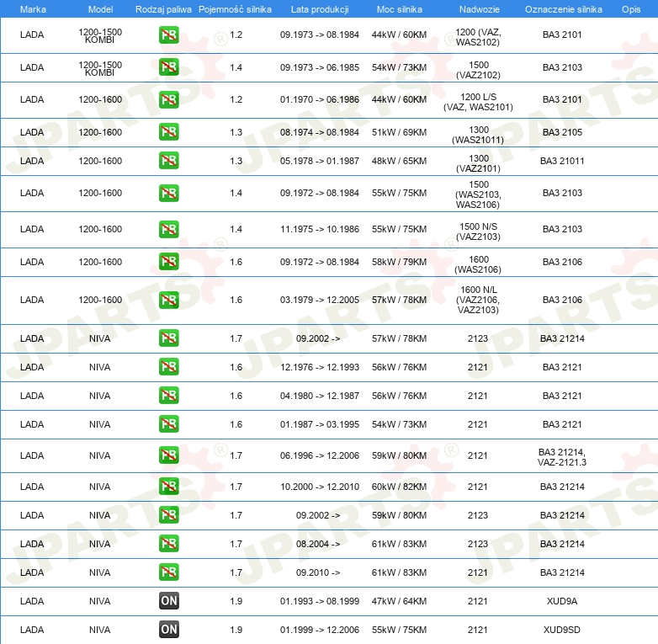
Task: Click the Nadwozie column header
Action: click(x=480, y=9)
